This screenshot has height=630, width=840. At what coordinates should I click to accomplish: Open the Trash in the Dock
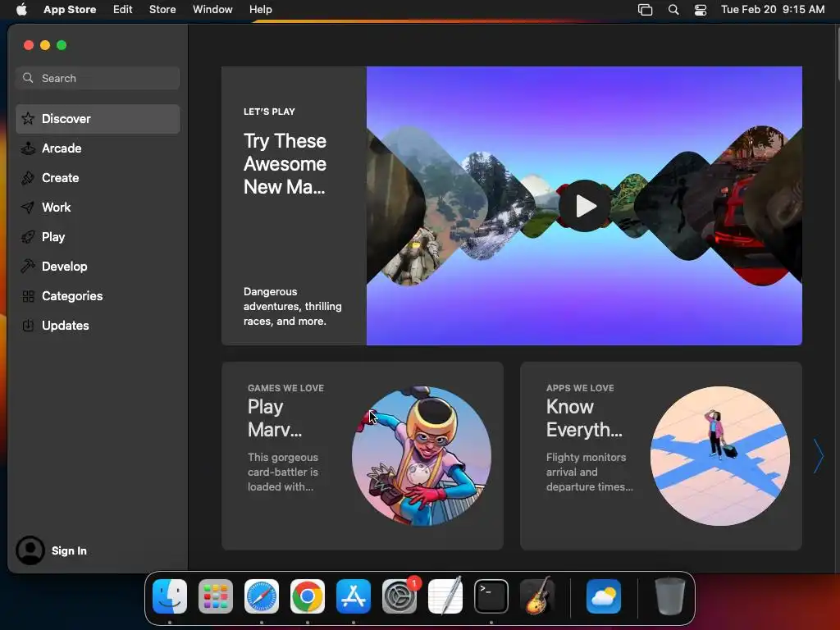point(670,596)
